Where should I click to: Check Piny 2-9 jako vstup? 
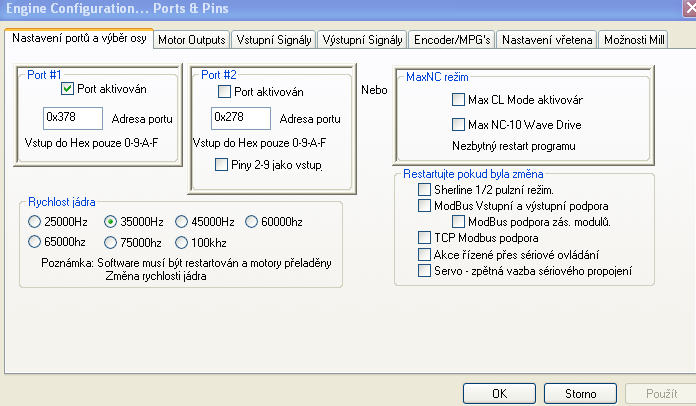tap(222, 164)
